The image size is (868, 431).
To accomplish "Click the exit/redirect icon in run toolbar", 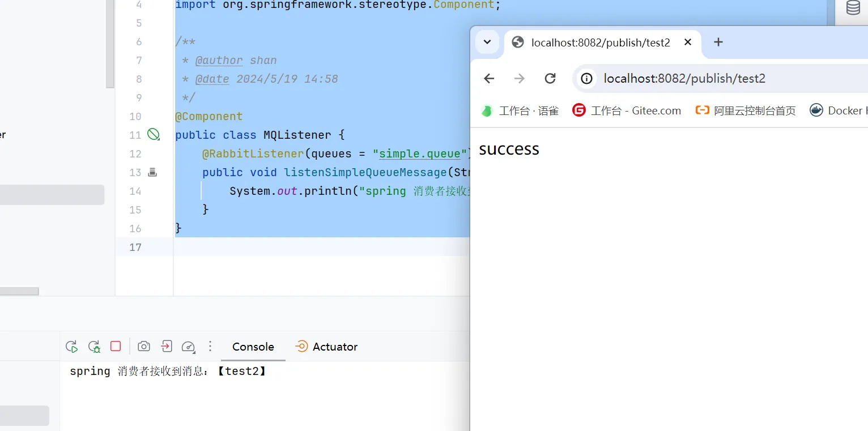I will (166, 346).
